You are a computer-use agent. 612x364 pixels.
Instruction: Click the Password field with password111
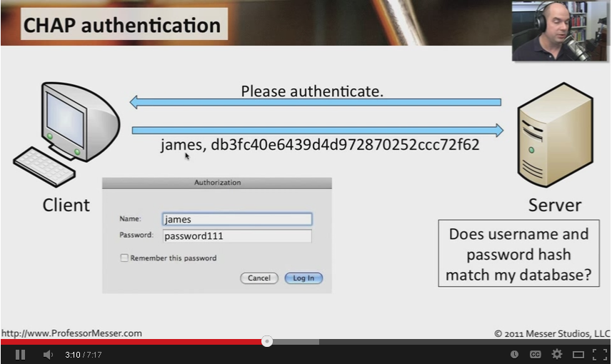pos(237,236)
